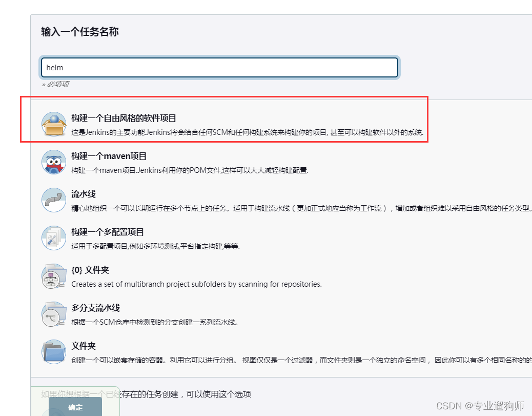Click the freestyle project box icon
This screenshot has width=532, height=416.
(54, 124)
